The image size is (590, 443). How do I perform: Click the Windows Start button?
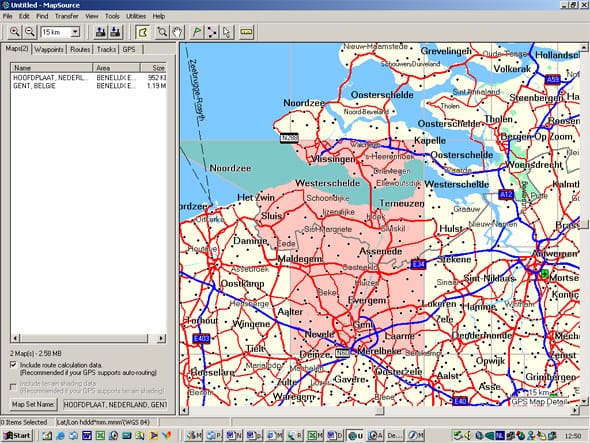17,436
